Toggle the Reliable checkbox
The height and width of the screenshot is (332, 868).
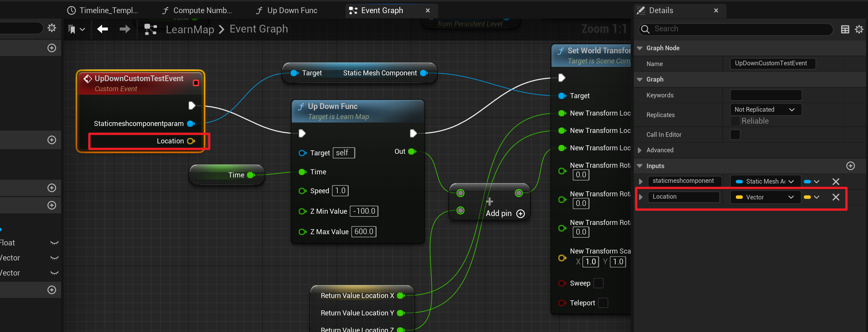735,121
